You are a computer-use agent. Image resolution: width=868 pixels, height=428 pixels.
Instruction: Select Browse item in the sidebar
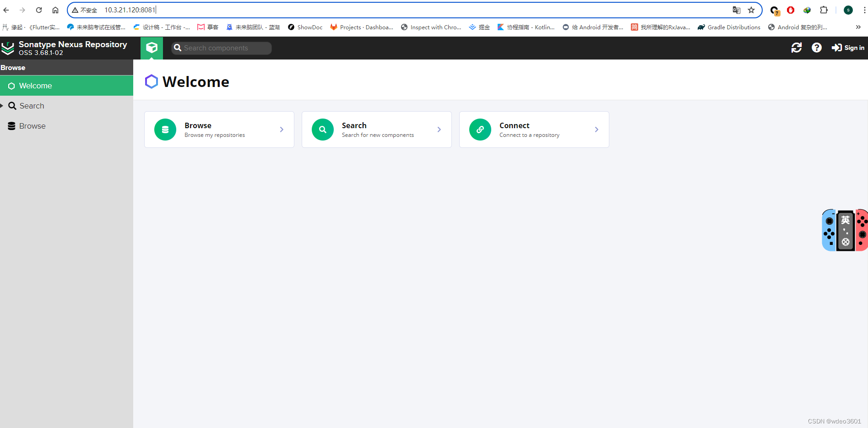pos(66,126)
